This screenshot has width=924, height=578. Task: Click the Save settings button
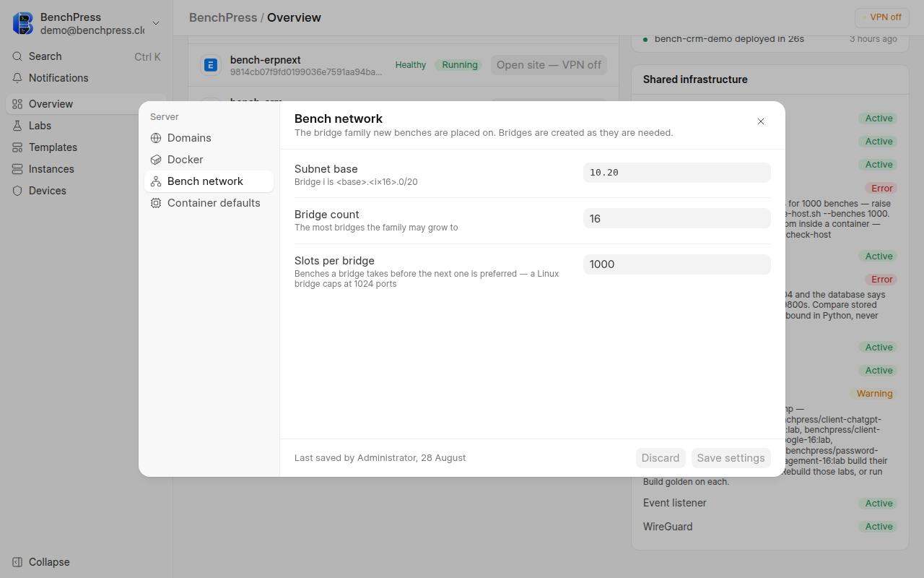coord(731,458)
